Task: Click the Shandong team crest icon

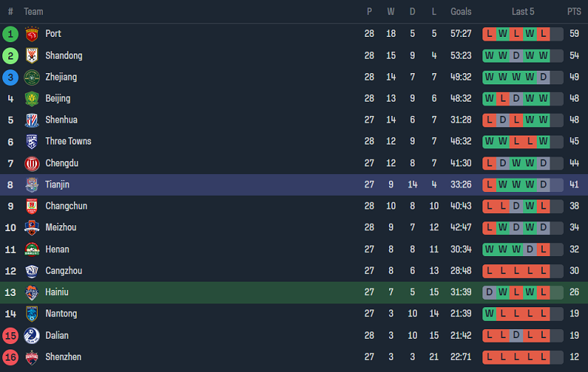Action: click(32, 56)
